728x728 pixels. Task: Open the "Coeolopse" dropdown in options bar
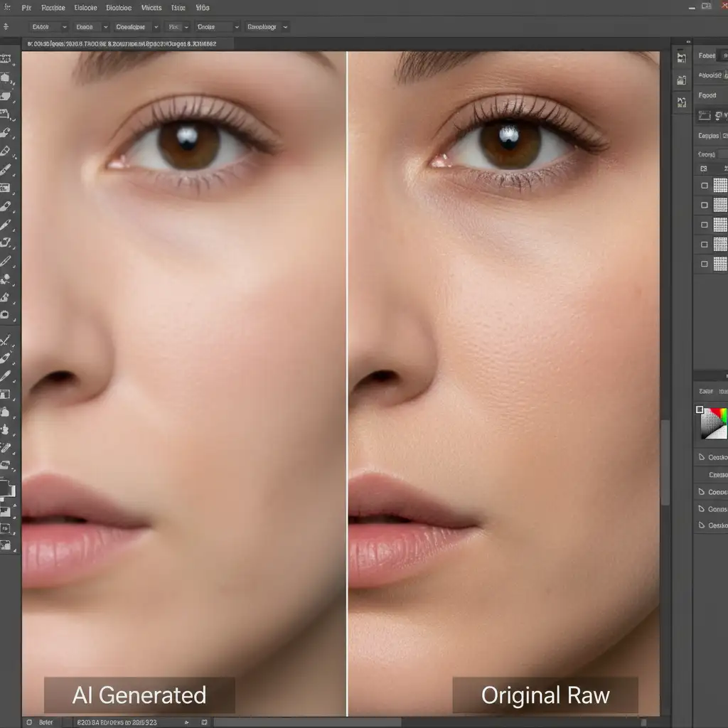134,27
